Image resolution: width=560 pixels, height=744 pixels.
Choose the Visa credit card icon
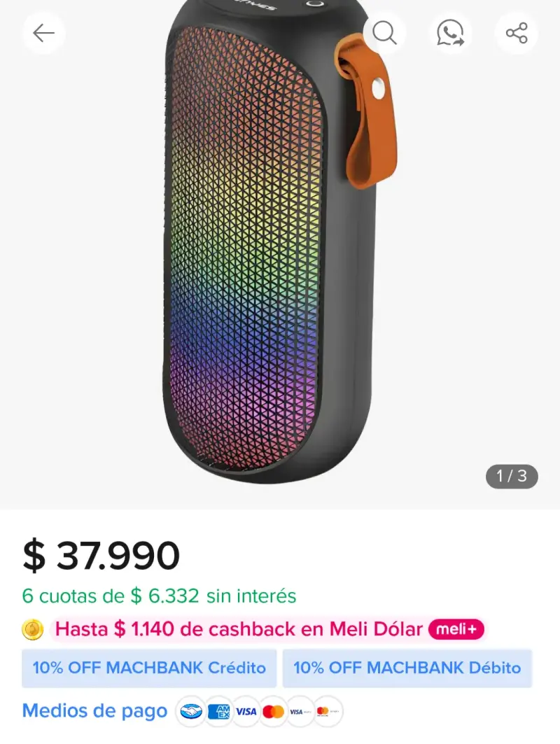[x=246, y=711]
